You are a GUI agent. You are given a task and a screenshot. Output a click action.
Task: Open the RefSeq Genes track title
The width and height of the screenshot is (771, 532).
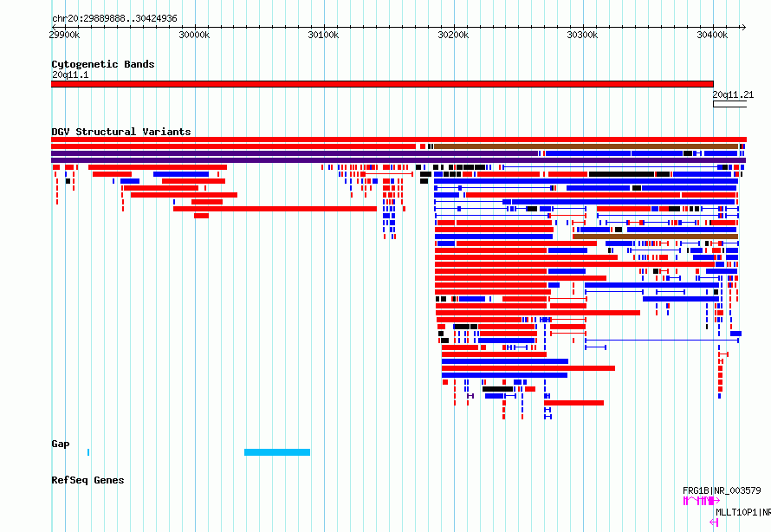(87, 480)
